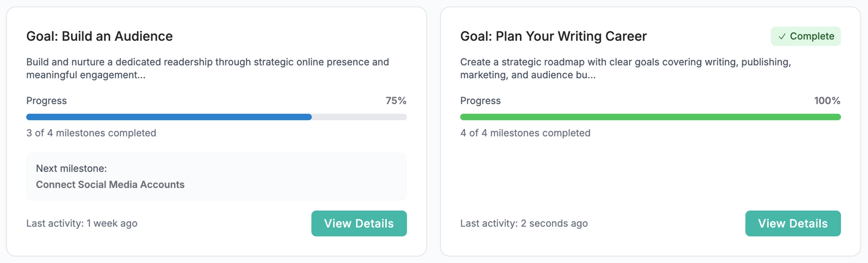Click "Last activity: 2 seconds ago" text
The image size is (868, 263).
pyautogui.click(x=524, y=223)
